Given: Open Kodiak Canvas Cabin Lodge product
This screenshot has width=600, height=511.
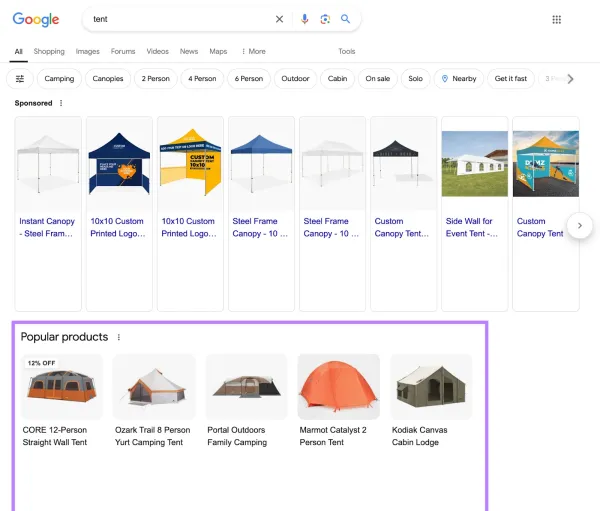Looking at the screenshot, I should click(419, 436).
